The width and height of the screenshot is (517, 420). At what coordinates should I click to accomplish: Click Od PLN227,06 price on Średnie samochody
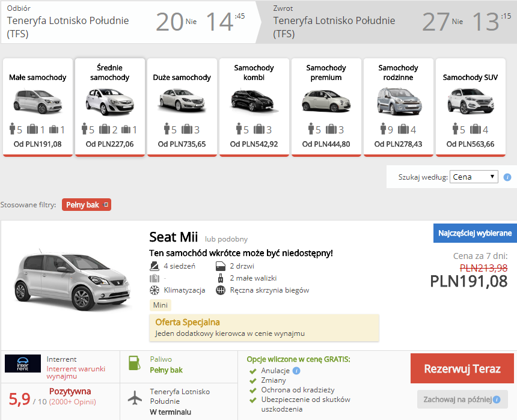[x=110, y=144]
